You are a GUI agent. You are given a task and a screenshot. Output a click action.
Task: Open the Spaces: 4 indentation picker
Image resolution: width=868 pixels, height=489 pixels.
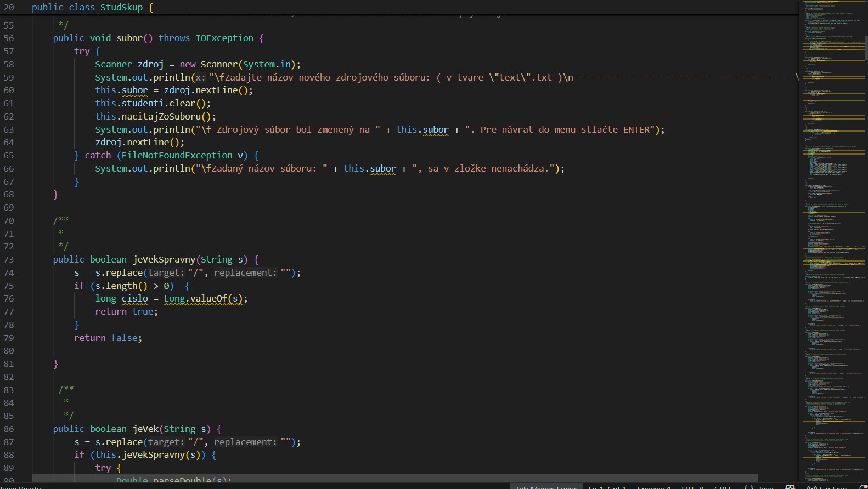pyautogui.click(x=653, y=487)
